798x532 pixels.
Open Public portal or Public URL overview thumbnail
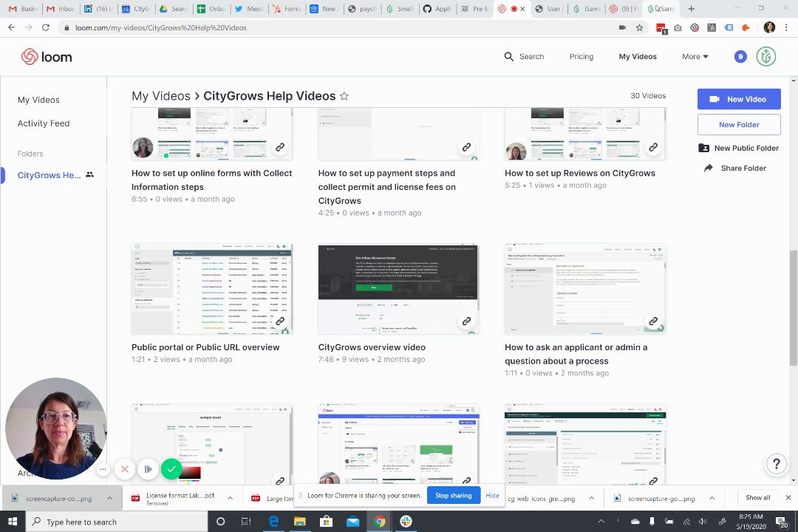point(212,289)
